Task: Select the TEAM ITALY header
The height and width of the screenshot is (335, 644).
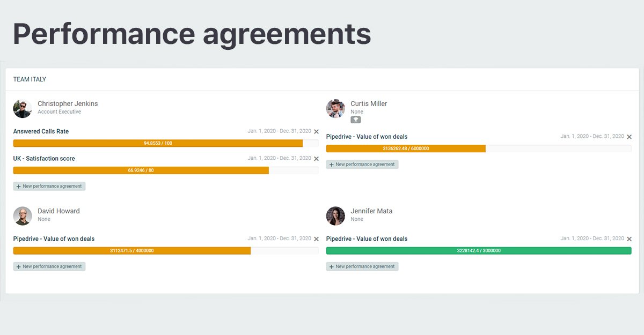Action: (30, 79)
